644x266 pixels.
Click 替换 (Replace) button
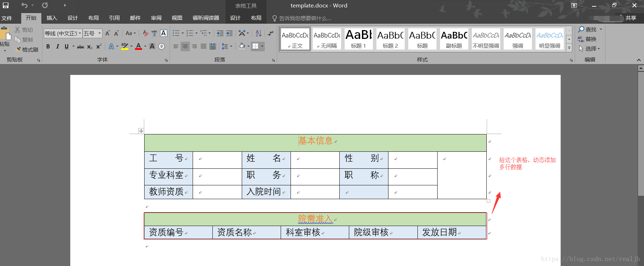click(587, 39)
